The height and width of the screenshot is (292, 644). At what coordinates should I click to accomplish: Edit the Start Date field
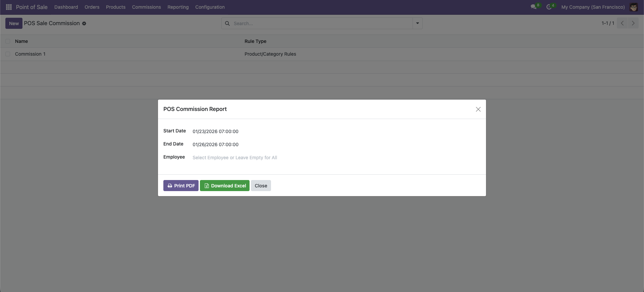tap(336, 131)
